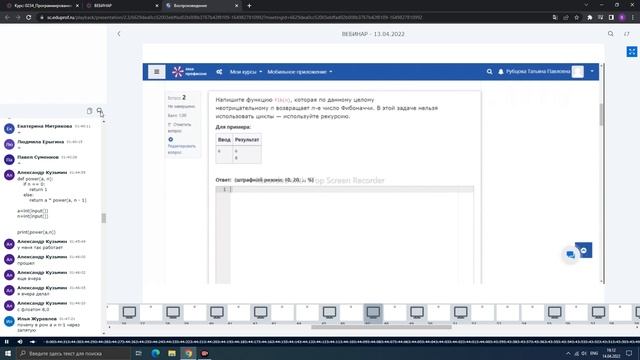Click the chat panel vertical scrollbar
The width and height of the screenshot is (640, 360).
point(104,218)
